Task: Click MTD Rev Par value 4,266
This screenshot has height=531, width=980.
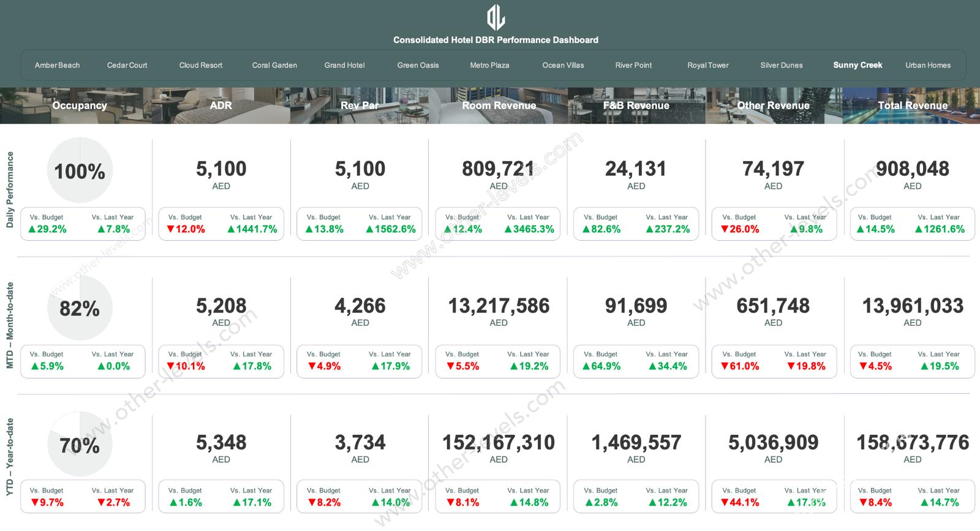Action: [x=360, y=306]
